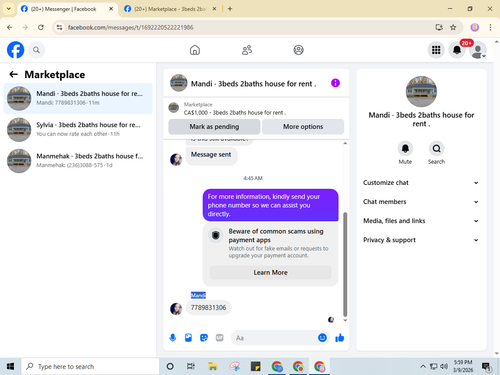
Task: Click the listing thumbnail in right panel
Action: (x=421, y=91)
